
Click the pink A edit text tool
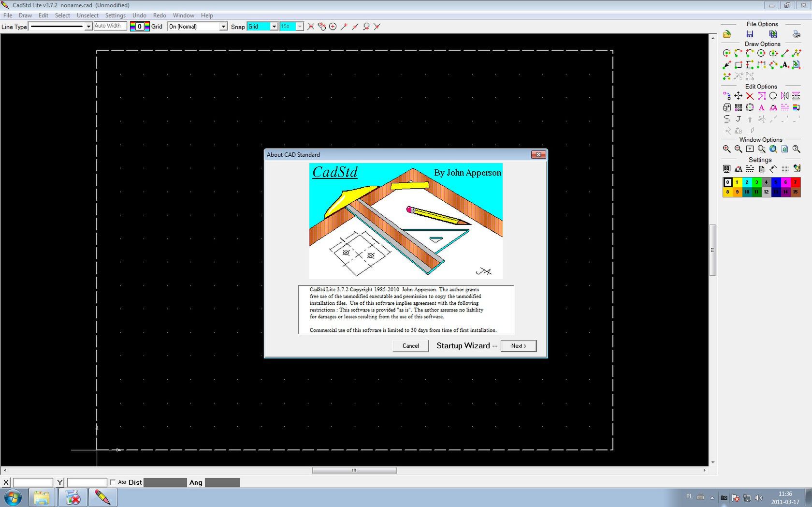tap(761, 107)
